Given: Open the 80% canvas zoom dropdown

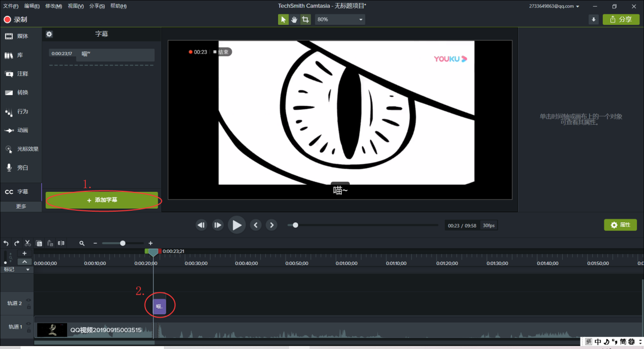Looking at the screenshot, I should click(340, 19).
